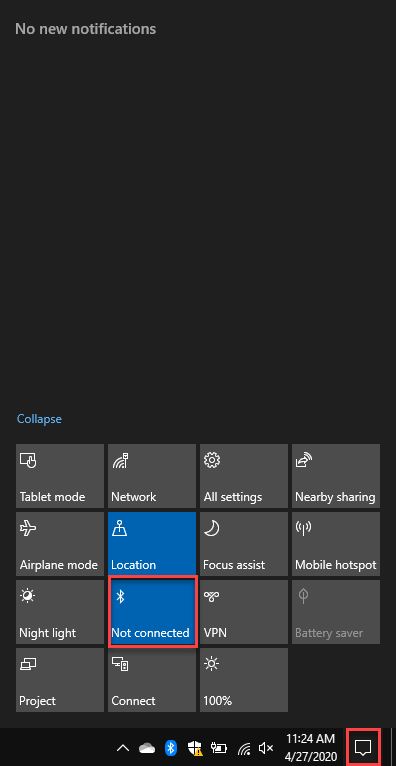Open the muted volume tray icon
The height and width of the screenshot is (766, 396).
click(x=266, y=747)
